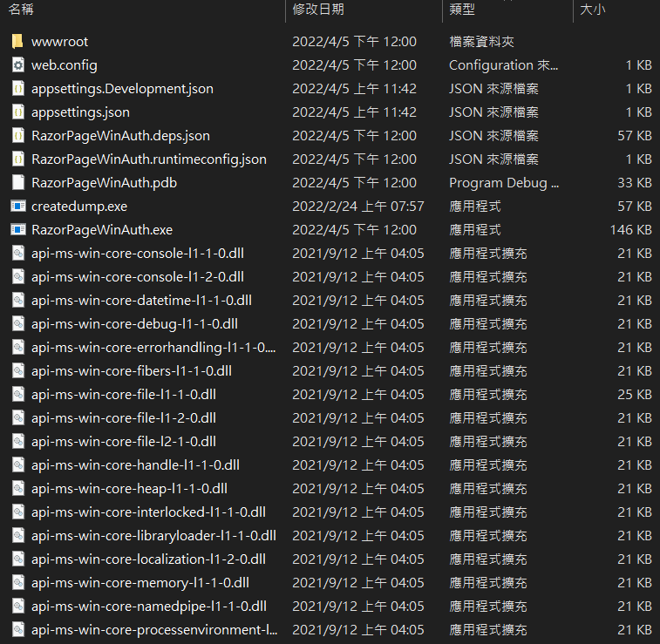Select api-ms-win-core-namedpipe-l1-1-0.dll entry

[x=149, y=607]
